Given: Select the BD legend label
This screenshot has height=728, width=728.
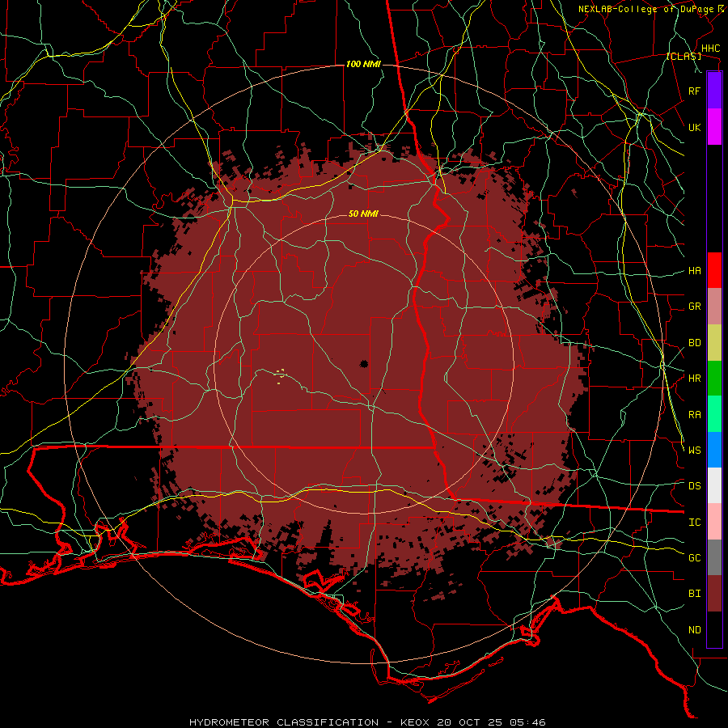Looking at the screenshot, I should (x=695, y=343).
